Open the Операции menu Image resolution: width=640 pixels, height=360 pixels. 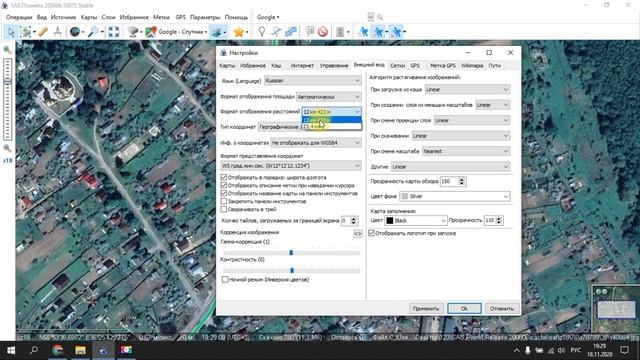(19, 17)
